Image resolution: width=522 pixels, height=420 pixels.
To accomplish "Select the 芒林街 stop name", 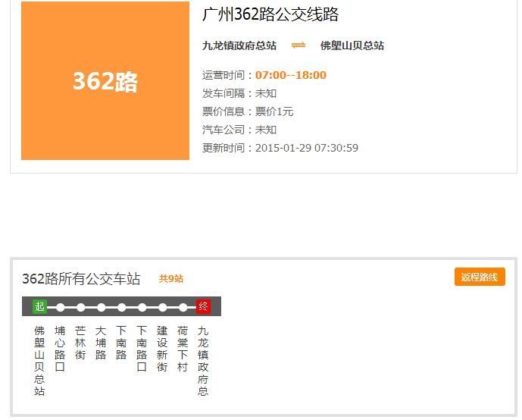I will tap(80, 343).
